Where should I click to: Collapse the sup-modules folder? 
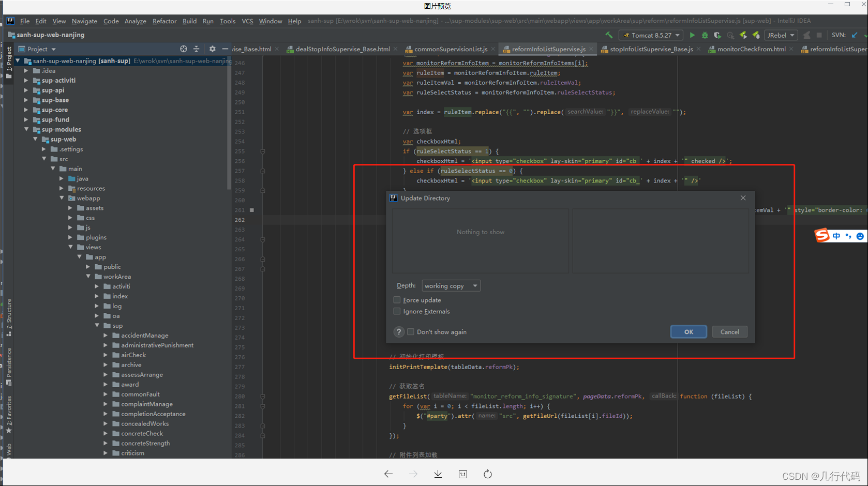(26, 129)
